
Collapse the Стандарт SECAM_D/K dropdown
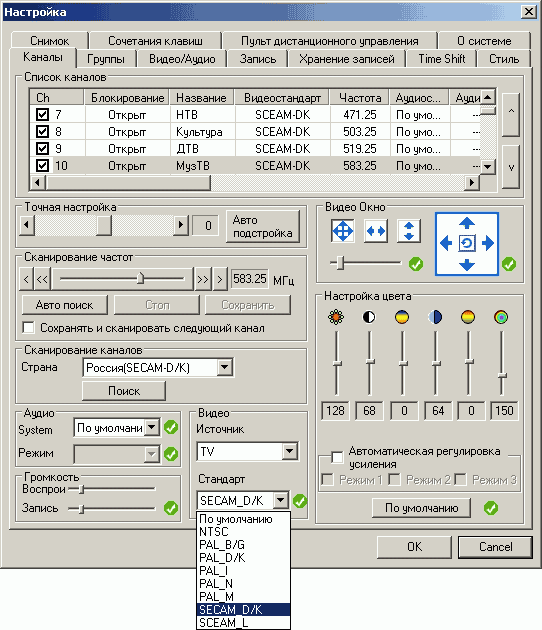click(x=280, y=501)
